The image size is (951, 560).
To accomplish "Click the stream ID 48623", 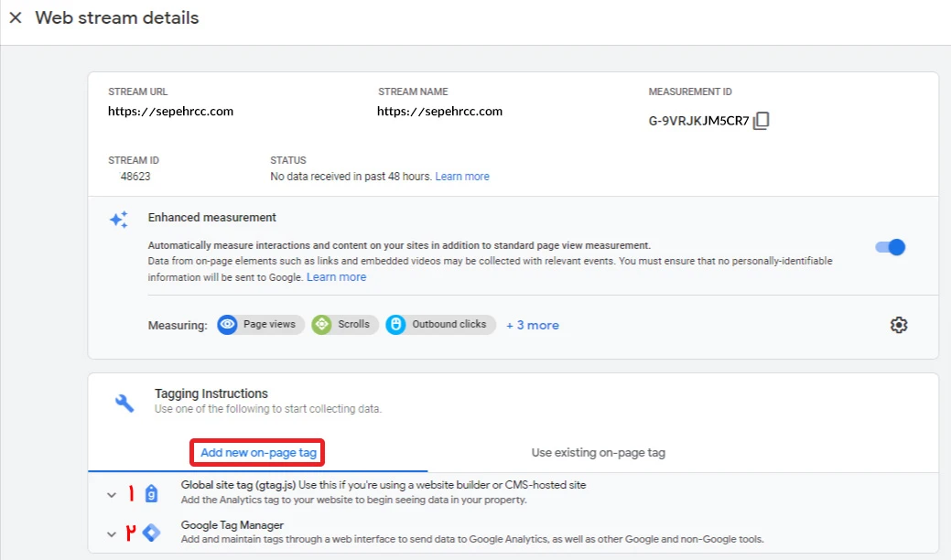I will (135, 177).
